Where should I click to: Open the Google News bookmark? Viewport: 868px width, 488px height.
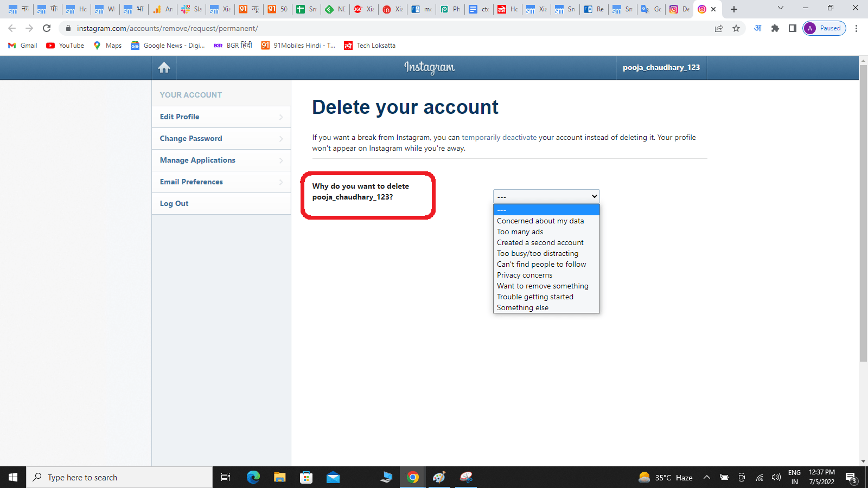(168, 46)
